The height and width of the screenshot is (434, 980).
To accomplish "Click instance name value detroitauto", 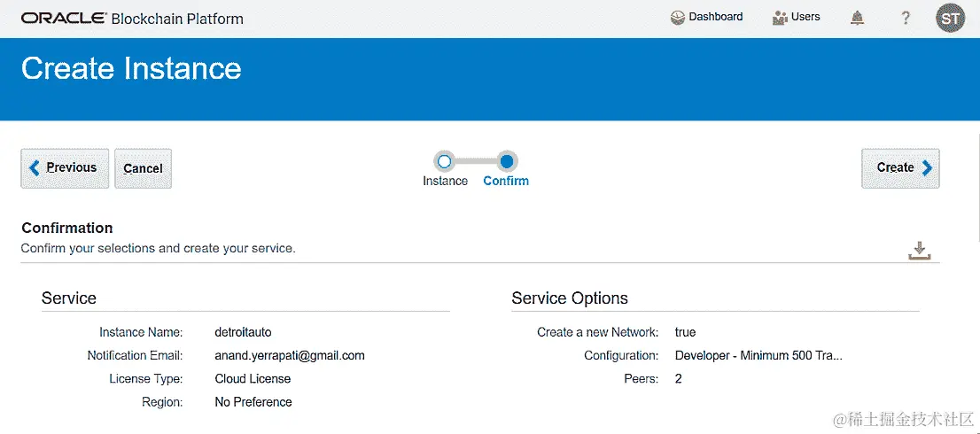I will click(243, 332).
